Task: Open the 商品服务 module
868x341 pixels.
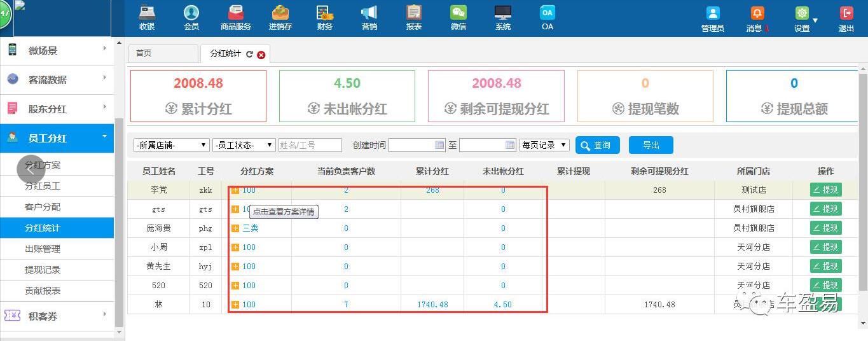Action: [236, 18]
